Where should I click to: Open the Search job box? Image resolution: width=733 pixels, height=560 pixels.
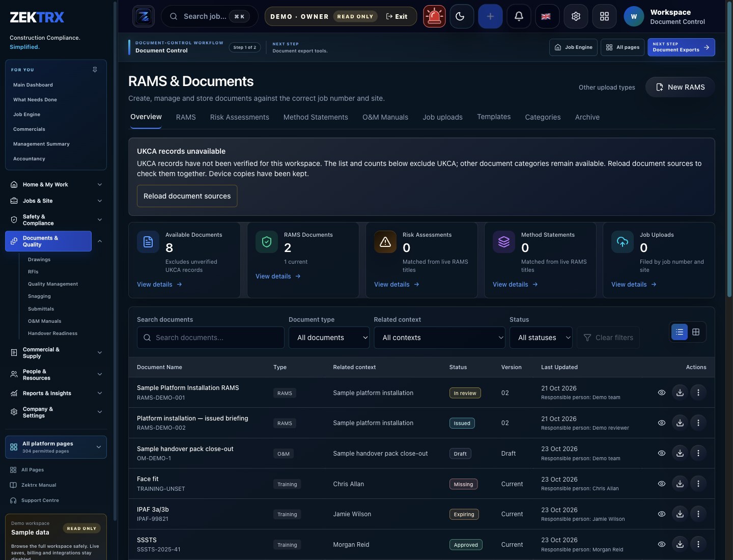209,16
